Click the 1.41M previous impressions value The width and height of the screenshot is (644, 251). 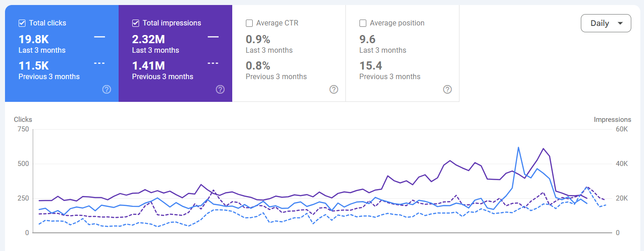click(x=149, y=65)
